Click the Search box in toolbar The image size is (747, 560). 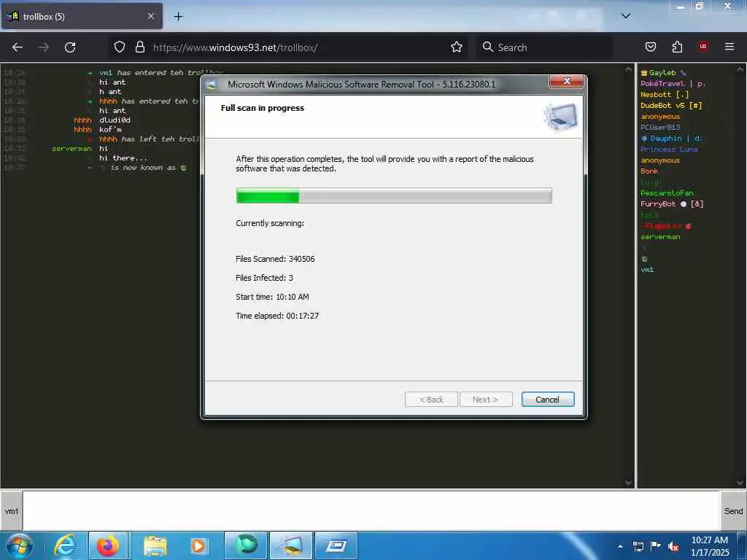click(x=544, y=47)
